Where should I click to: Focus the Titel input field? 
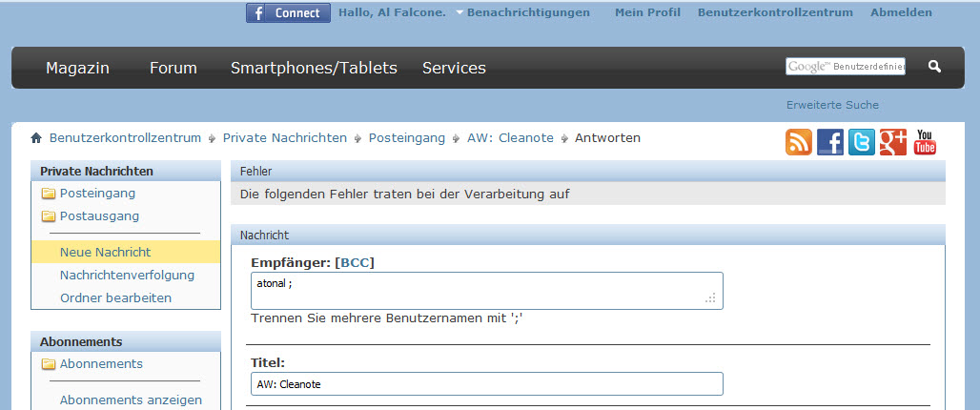click(487, 383)
